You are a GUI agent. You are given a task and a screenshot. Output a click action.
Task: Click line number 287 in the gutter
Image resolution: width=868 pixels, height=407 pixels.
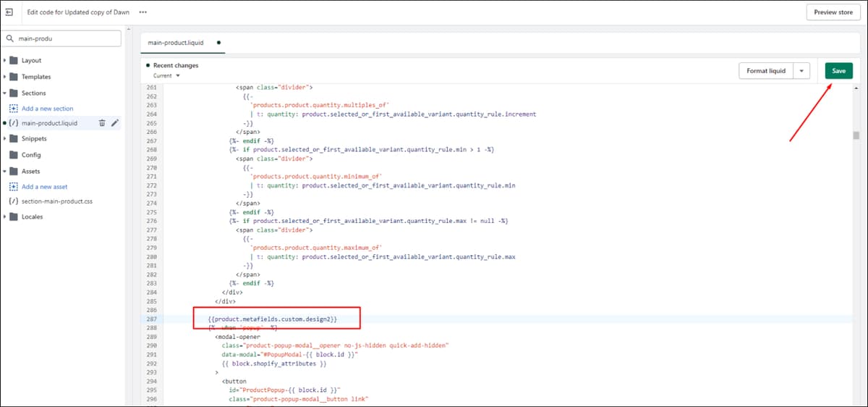pyautogui.click(x=151, y=319)
